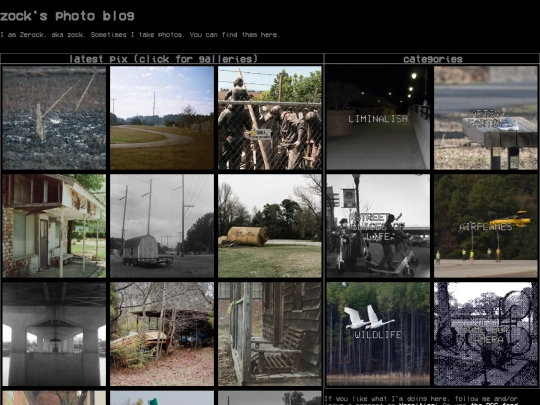Click the "zock's photo blog" site title
This screenshot has height=405, width=540.
click(67, 16)
